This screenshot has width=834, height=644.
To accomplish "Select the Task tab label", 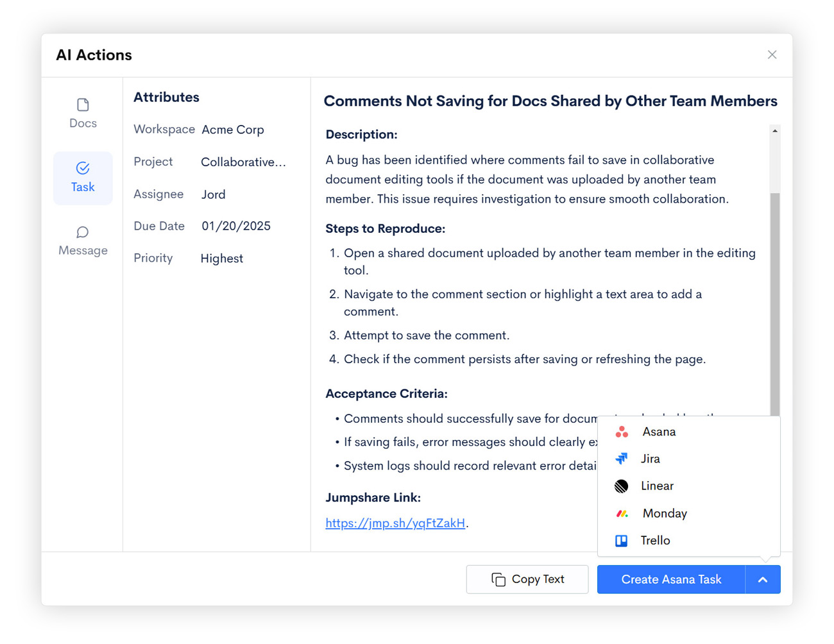I will 83,187.
